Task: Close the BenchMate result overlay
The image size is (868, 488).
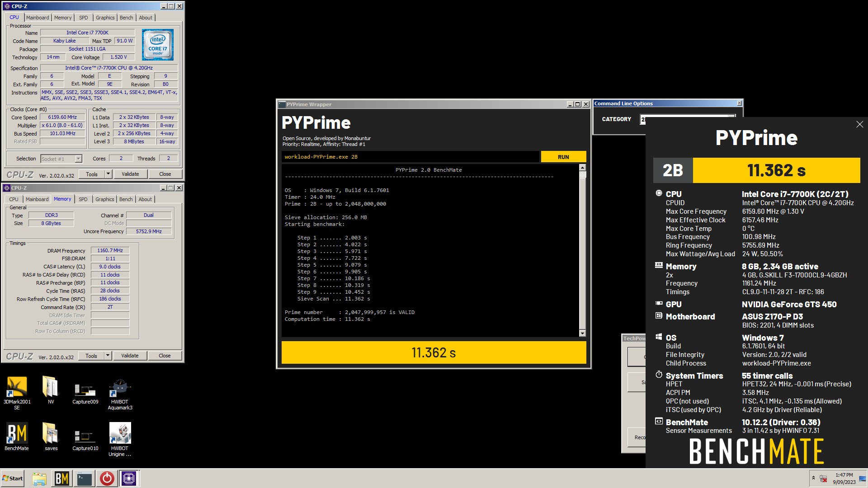Action: coord(859,124)
